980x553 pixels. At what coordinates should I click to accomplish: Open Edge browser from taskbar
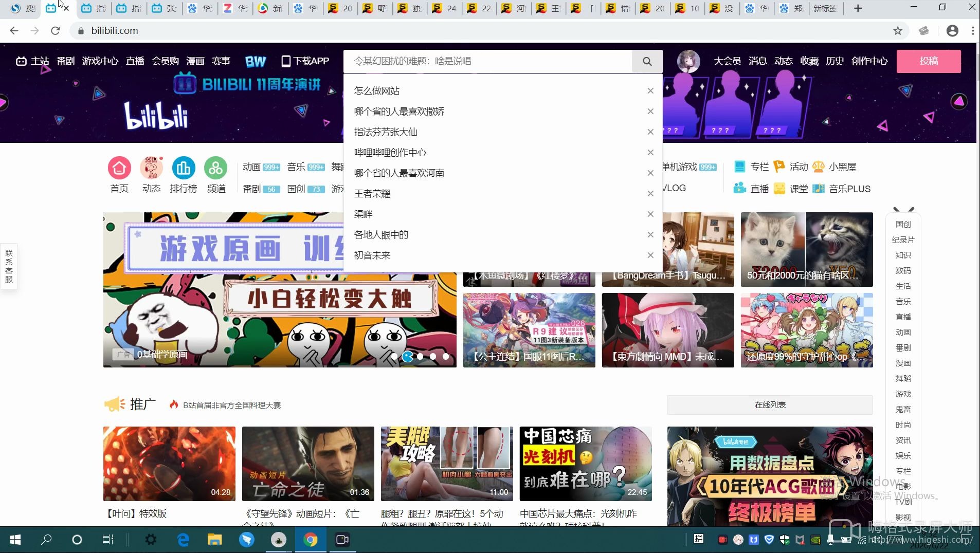click(x=183, y=540)
